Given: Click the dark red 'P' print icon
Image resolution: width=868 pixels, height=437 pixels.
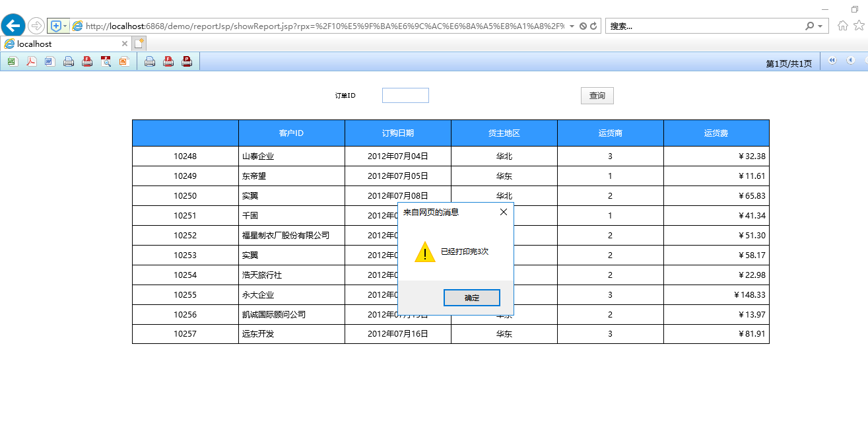Looking at the screenshot, I should click(x=187, y=61).
